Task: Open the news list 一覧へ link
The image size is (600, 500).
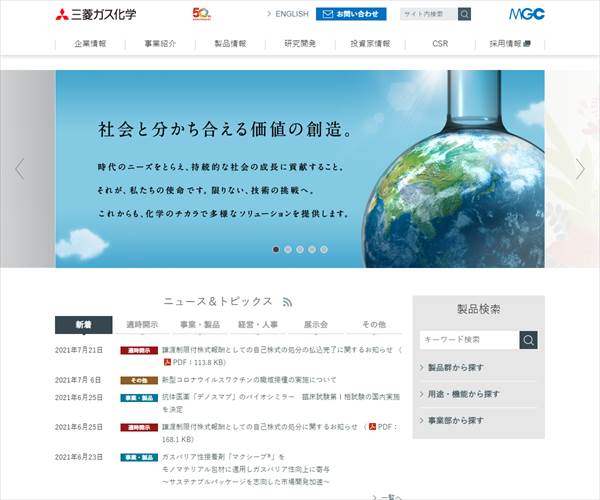Action: 387,497
